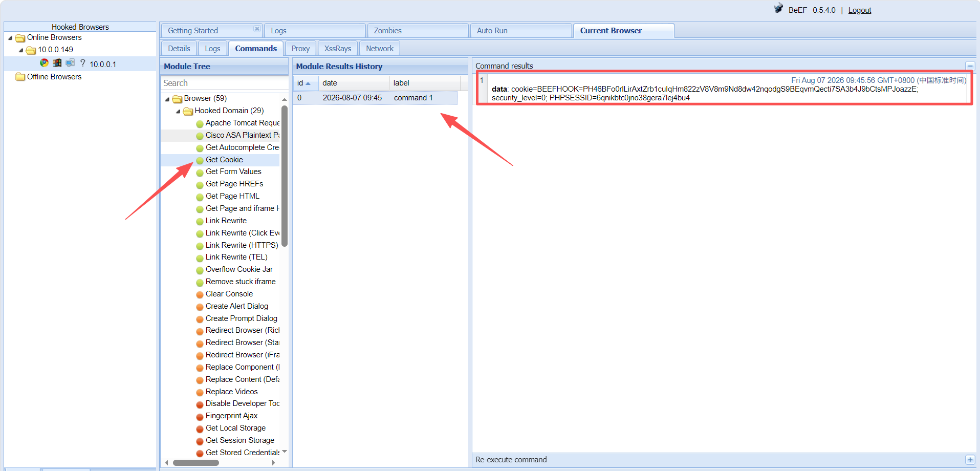Screen dimensions: 980x471
Task: Click orange status dot beside Replace Videos
Action: (200, 392)
